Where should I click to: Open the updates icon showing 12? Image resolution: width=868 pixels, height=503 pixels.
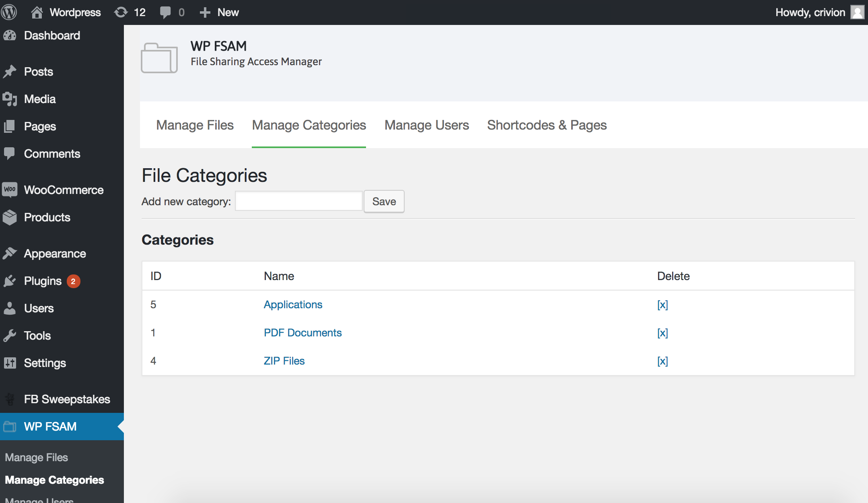(121, 12)
